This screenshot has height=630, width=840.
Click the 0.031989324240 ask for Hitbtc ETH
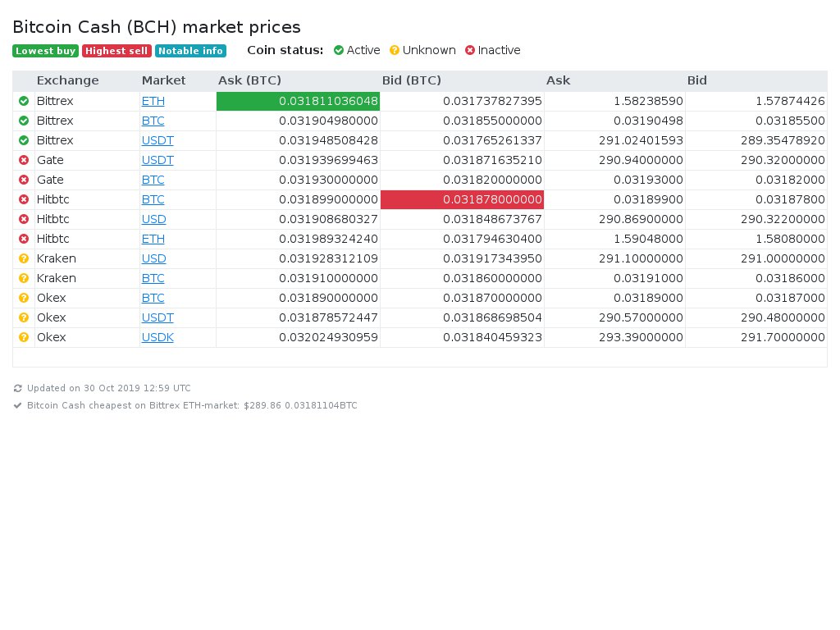[328, 239]
